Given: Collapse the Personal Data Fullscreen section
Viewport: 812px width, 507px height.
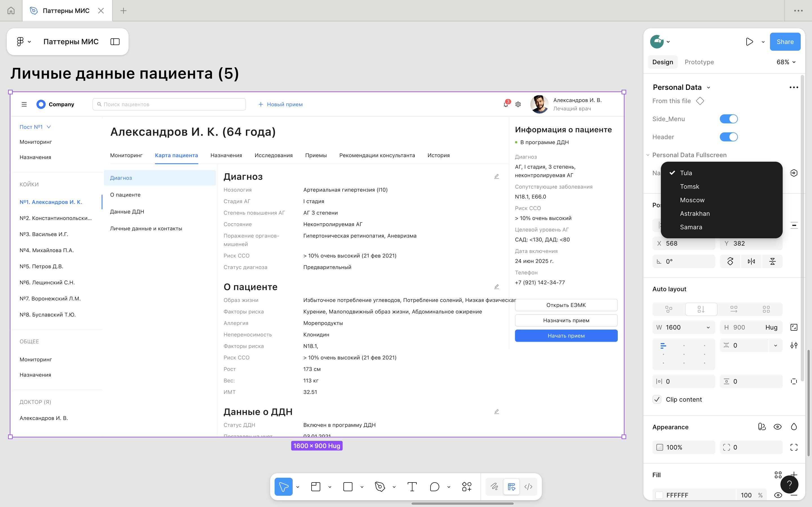Looking at the screenshot, I should pyautogui.click(x=648, y=155).
